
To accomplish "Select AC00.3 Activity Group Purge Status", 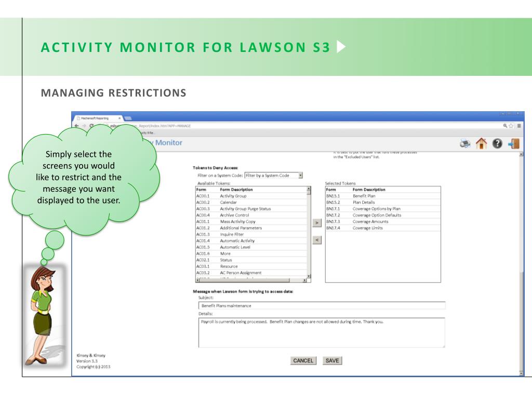I will [251, 209].
